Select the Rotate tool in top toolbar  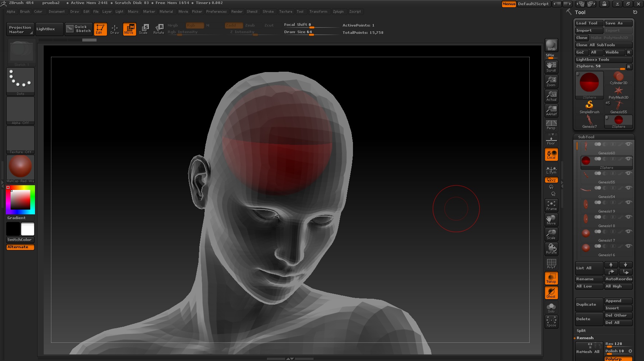[159, 29]
